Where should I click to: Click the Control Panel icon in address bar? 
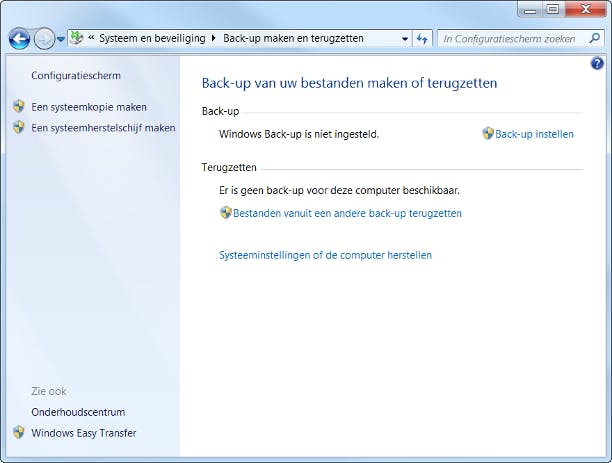pyautogui.click(x=77, y=38)
